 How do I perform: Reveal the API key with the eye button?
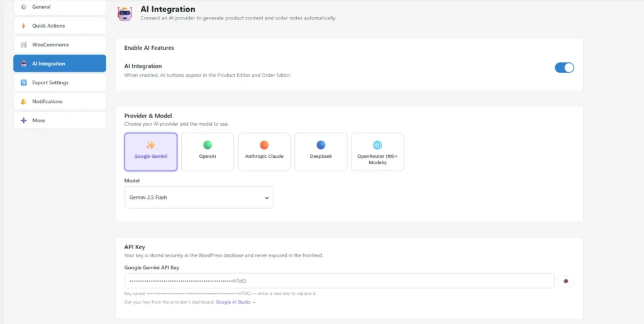point(566,281)
